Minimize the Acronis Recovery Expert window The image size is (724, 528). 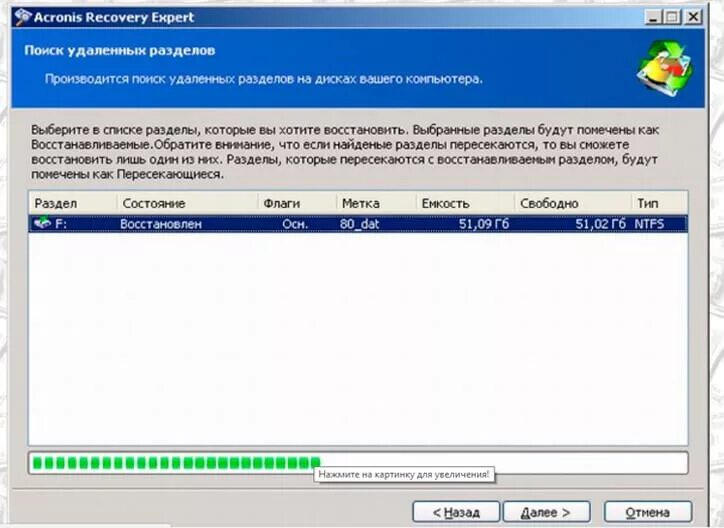pos(653,18)
